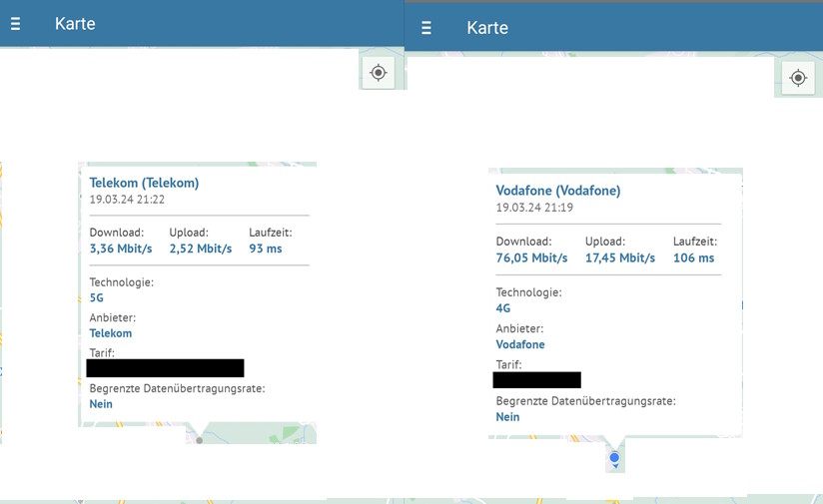Select grey measurement dot under Telekom popup
823x504 pixels.
click(x=200, y=440)
